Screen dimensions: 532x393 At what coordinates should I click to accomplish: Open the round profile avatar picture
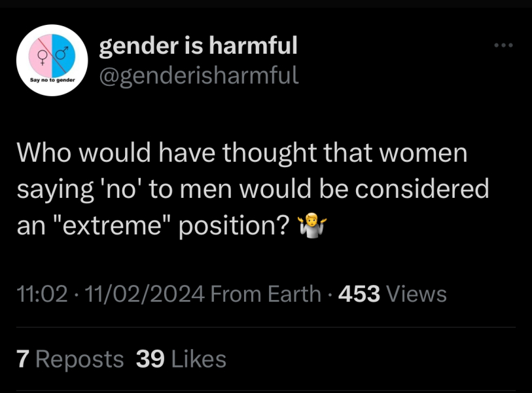click(53, 61)
